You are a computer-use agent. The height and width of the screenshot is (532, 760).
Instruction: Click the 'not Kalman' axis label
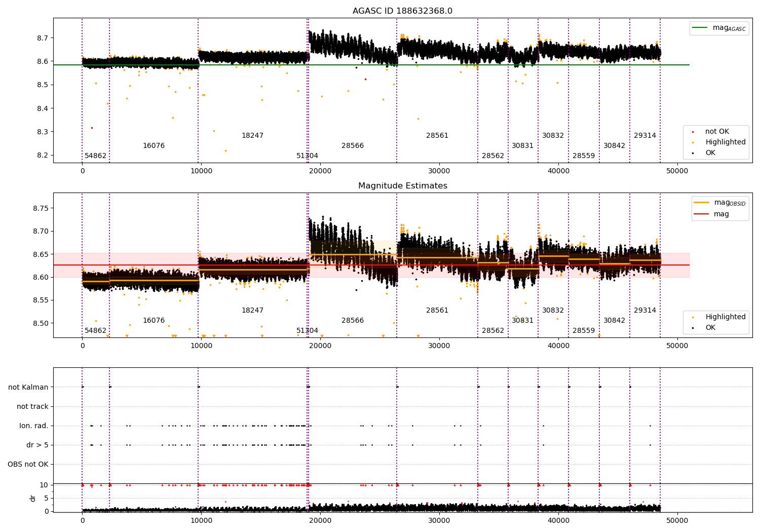click(28, 388)
